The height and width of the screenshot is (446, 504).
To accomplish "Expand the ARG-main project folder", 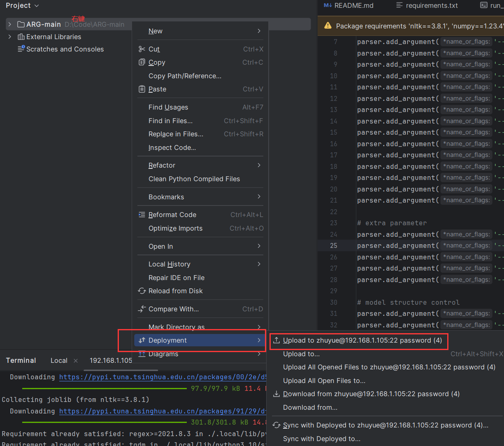I will click(x=10, y=24).
